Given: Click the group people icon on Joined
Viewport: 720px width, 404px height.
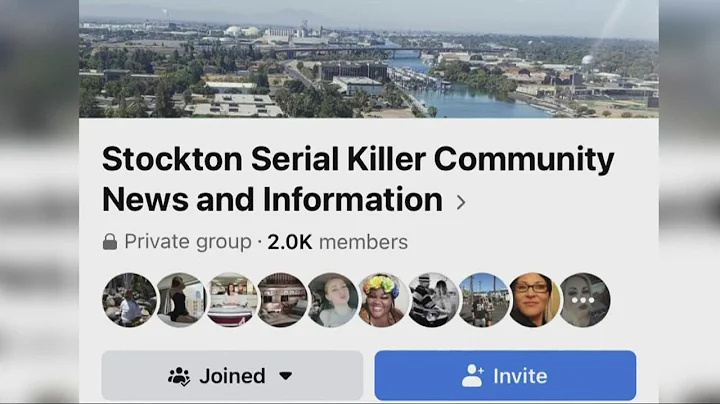Looking at the screenshot, I should click(179, 376).
